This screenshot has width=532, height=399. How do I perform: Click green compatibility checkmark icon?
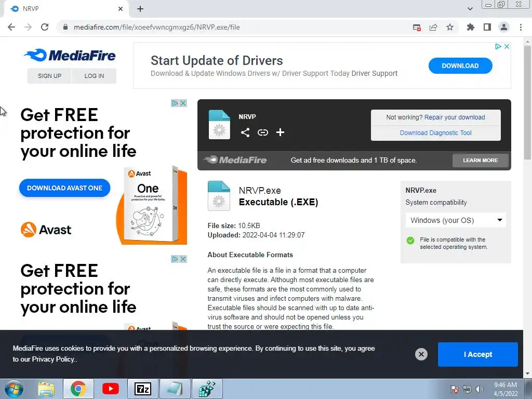(410, 241)
